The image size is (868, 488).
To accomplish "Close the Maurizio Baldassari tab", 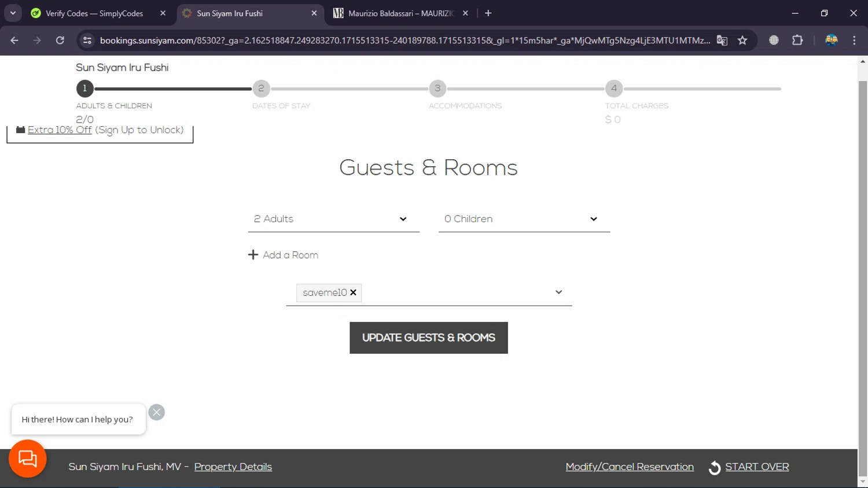I will pos(465,13).
